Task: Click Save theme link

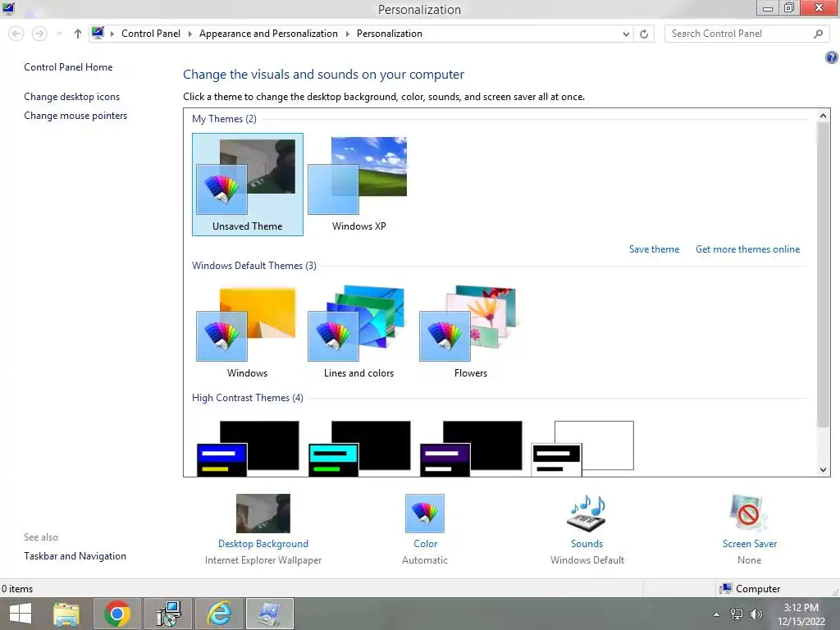Action: tap(654, 249)
